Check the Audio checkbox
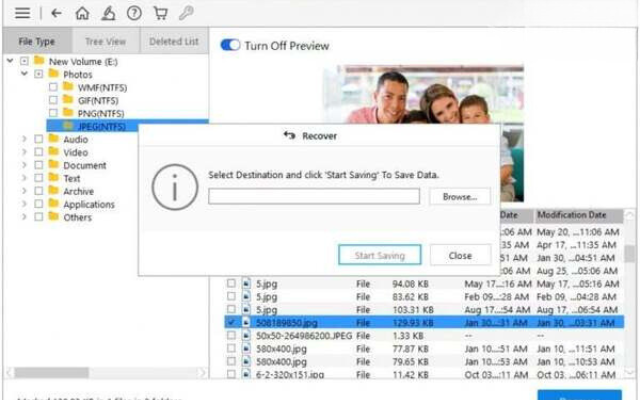 coord(38,139)
